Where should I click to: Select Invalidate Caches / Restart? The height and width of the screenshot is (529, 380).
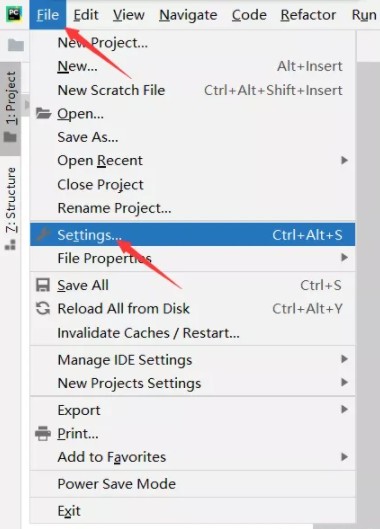pos(192,333)
